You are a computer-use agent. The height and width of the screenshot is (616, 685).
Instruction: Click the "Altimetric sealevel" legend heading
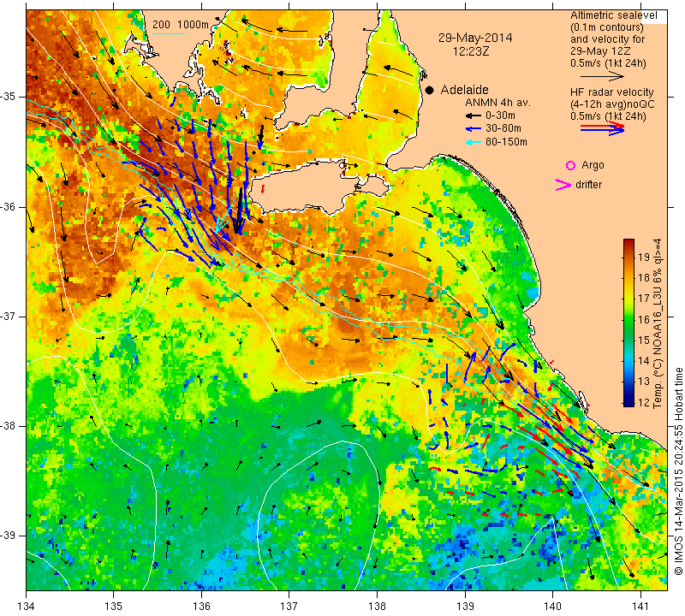[614, 15]
